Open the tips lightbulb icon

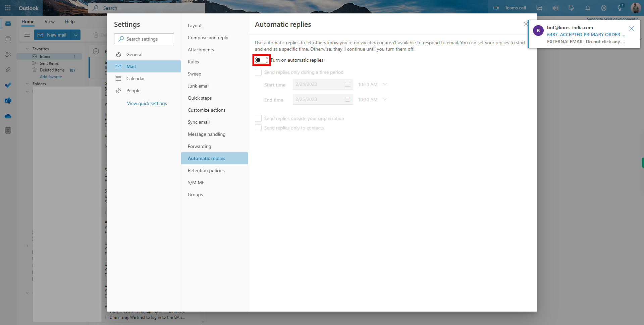click(620, 8)
